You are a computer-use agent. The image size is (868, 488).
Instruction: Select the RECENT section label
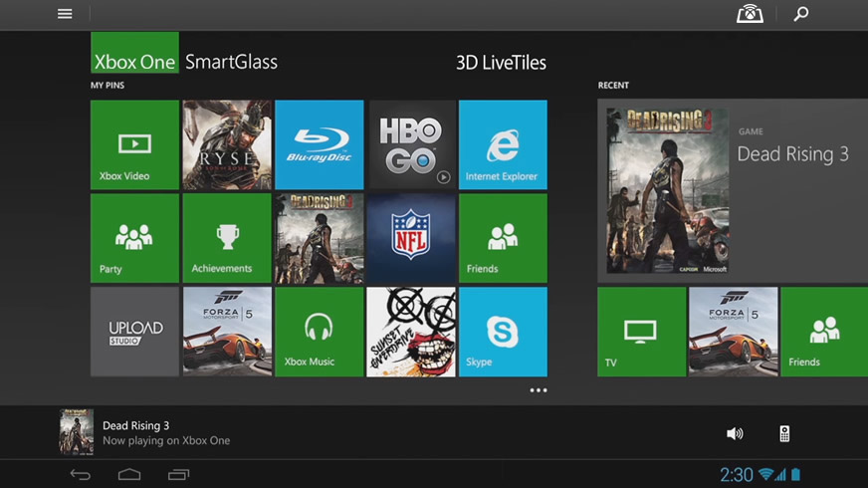[x=613, y=86]
